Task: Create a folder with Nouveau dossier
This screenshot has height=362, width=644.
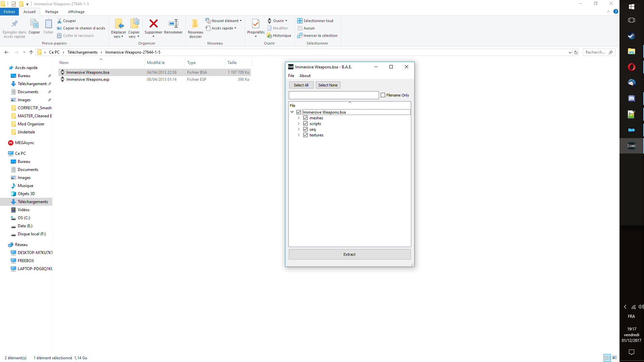Action: (x=195, y=28)
